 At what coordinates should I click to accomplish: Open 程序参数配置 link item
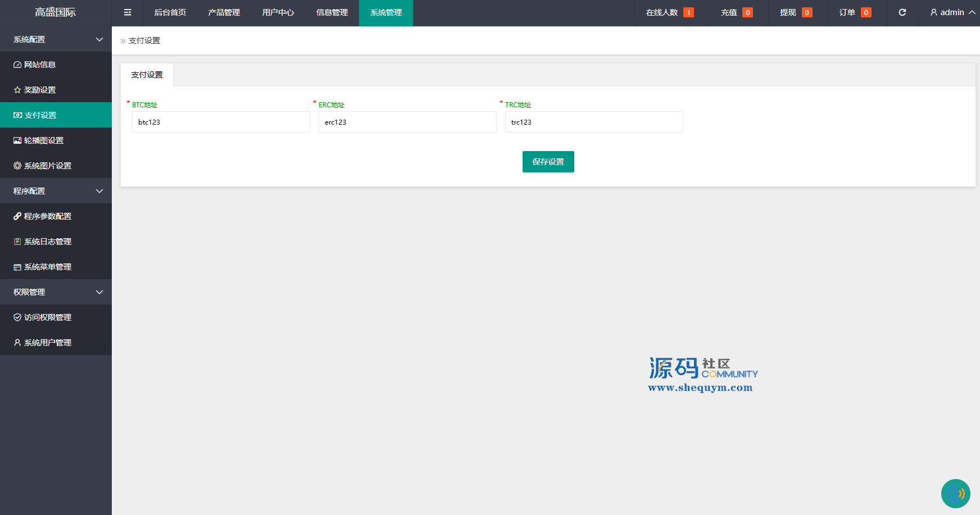click(48, 216)
